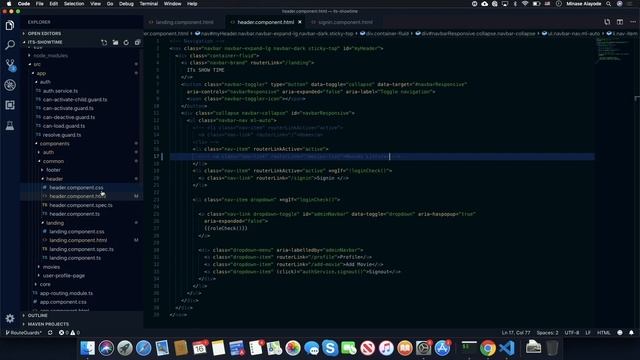
Task: Open Skype from the dock
Action: tap(330, 348)
